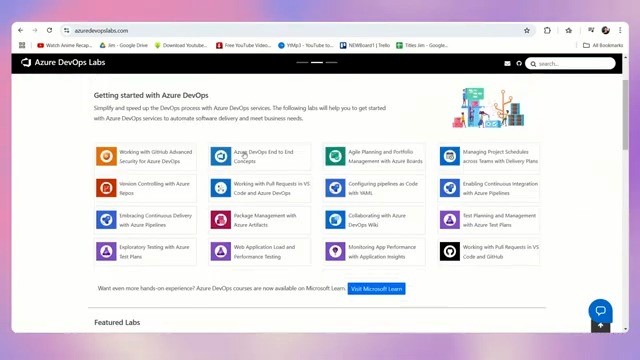Select the middle carousel indicator dash
Viewport: 640px width, 360px height.
[317, 62]
